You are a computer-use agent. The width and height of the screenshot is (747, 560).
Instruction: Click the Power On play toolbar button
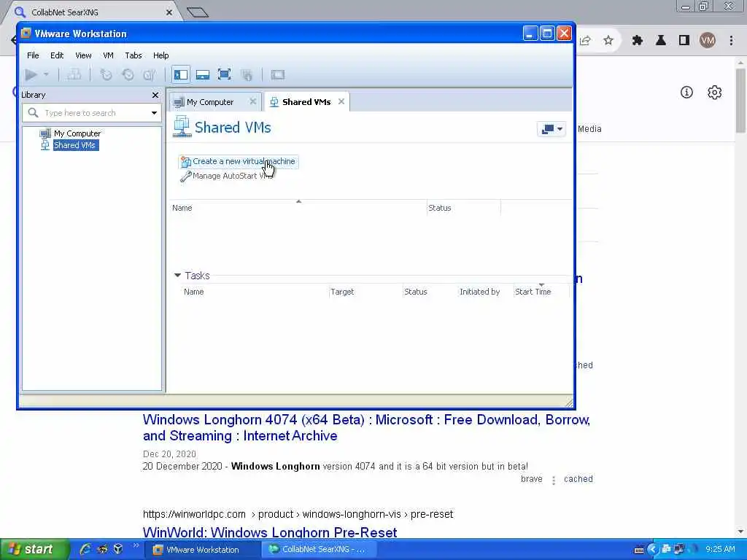point(31,75)
